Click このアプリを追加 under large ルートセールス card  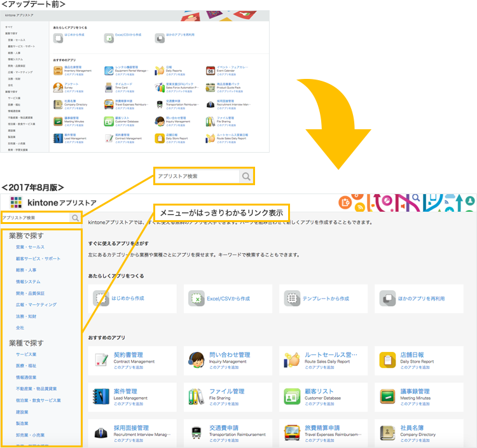tap(320, 368)
